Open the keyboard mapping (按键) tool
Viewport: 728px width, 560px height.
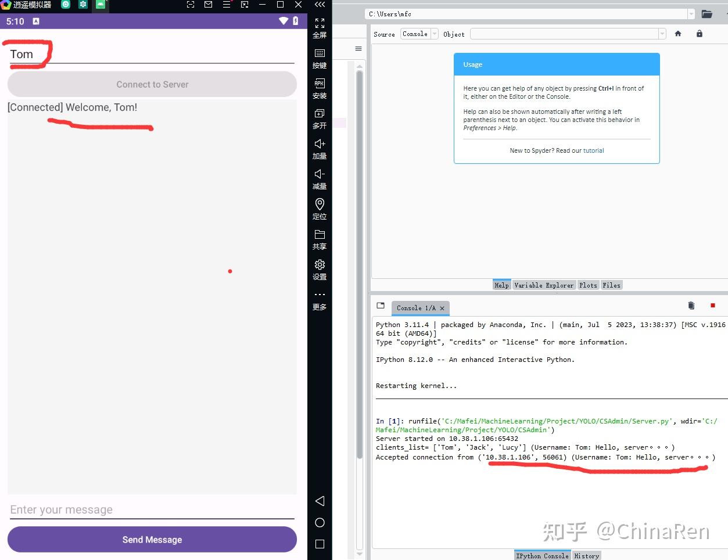click(x=319, y=58)
